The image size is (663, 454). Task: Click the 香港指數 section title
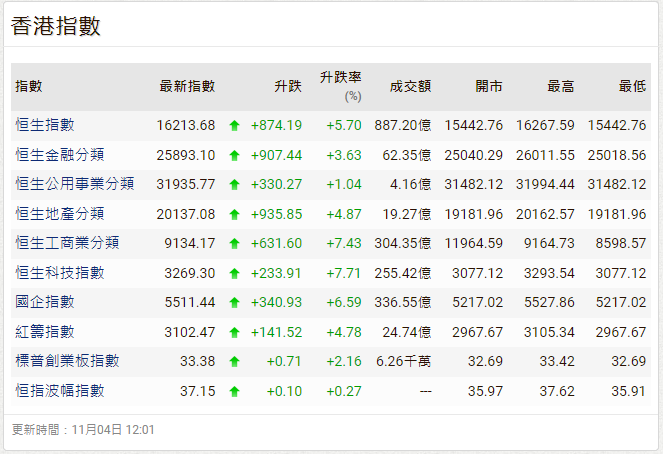56,26
